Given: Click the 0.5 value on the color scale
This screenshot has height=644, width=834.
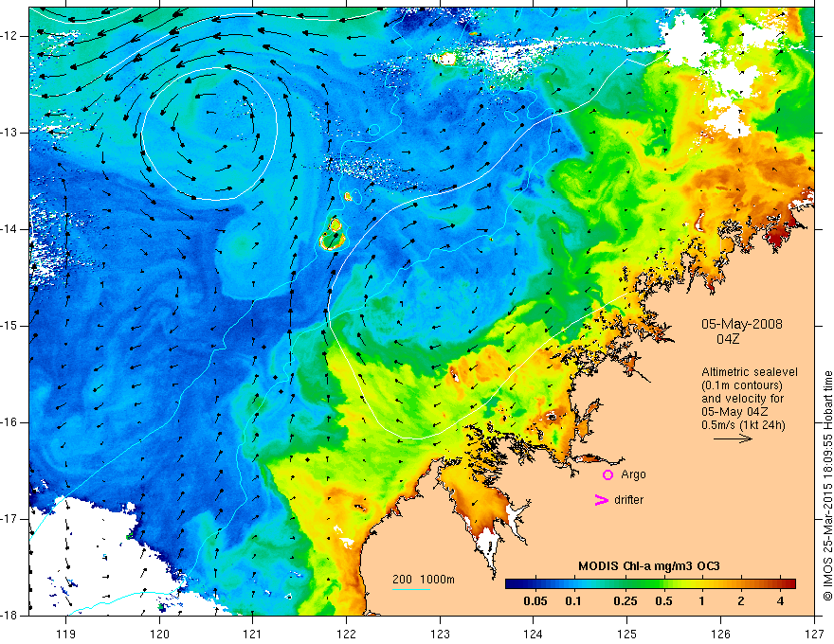Looking at the screenshot, I should 663,601.
